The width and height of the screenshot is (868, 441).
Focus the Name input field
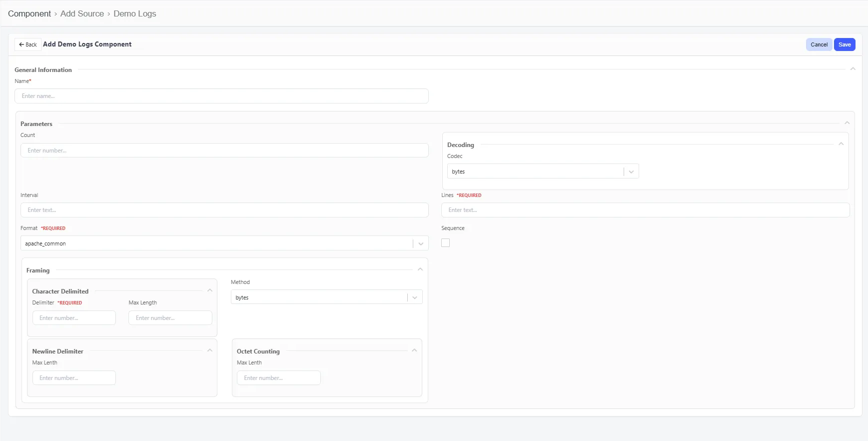[221, 96]
